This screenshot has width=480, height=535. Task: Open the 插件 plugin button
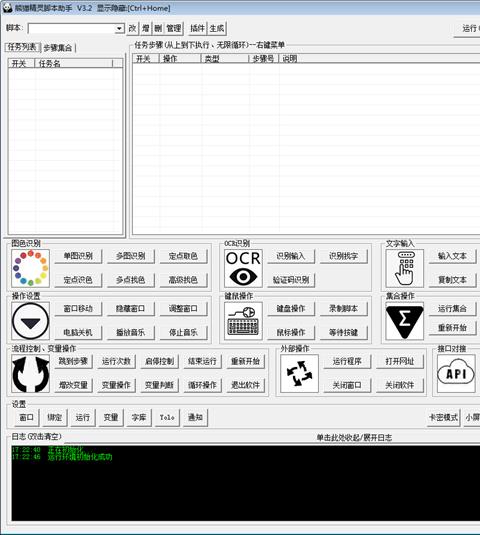tap(198, 28)
